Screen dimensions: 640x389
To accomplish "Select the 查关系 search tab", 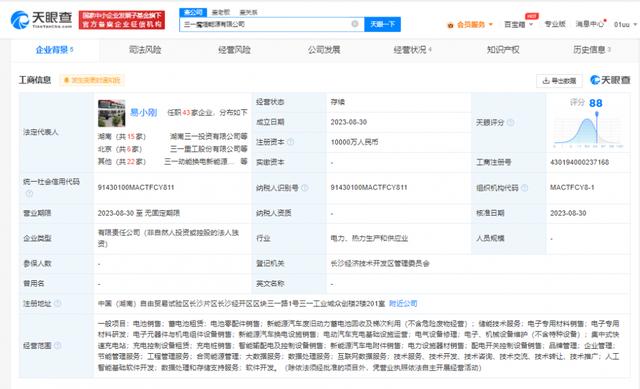I will (248, 12).
